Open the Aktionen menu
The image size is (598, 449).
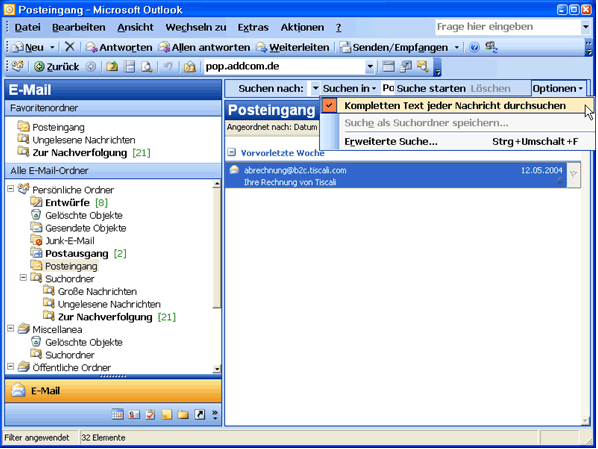point(302,27)
